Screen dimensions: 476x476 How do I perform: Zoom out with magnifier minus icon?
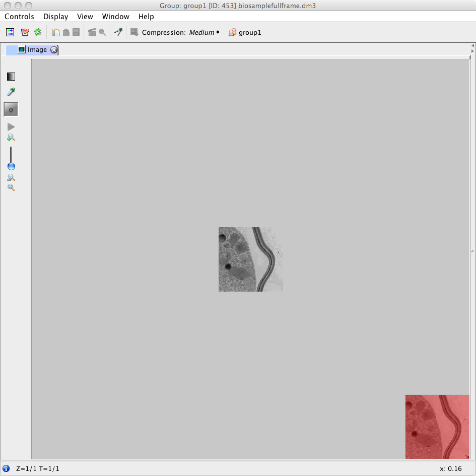point(11,178)
